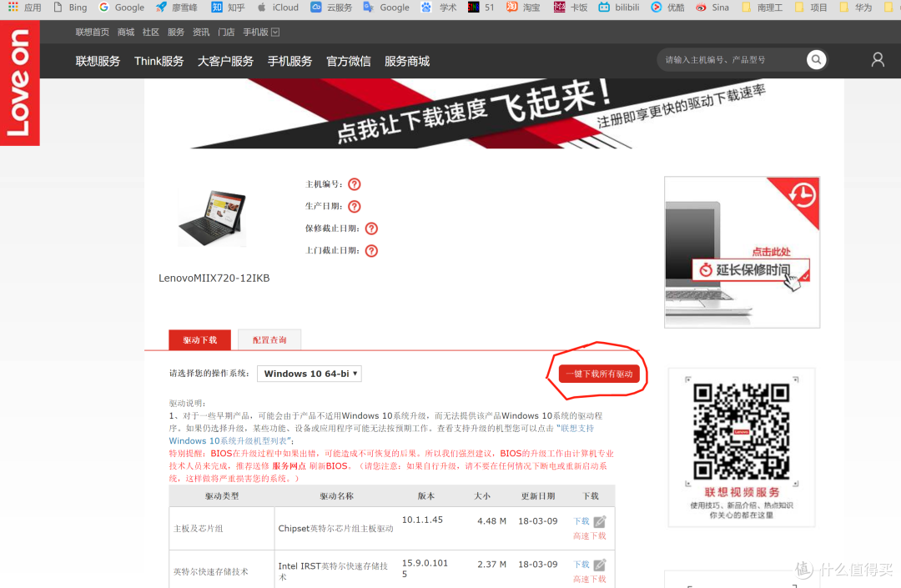Open the 51 bookmark
Viewport: 901px width, 588px height.
coord(481,8)
